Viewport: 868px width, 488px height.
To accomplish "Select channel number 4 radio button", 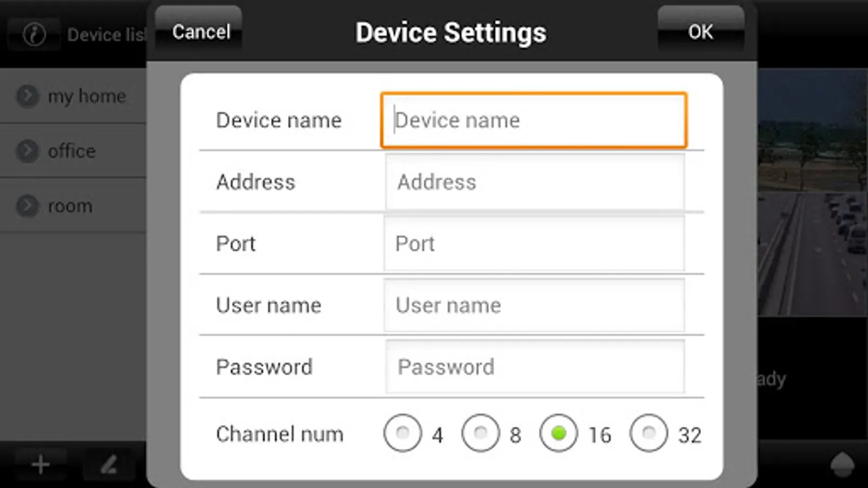I will [x=403, y=433].
